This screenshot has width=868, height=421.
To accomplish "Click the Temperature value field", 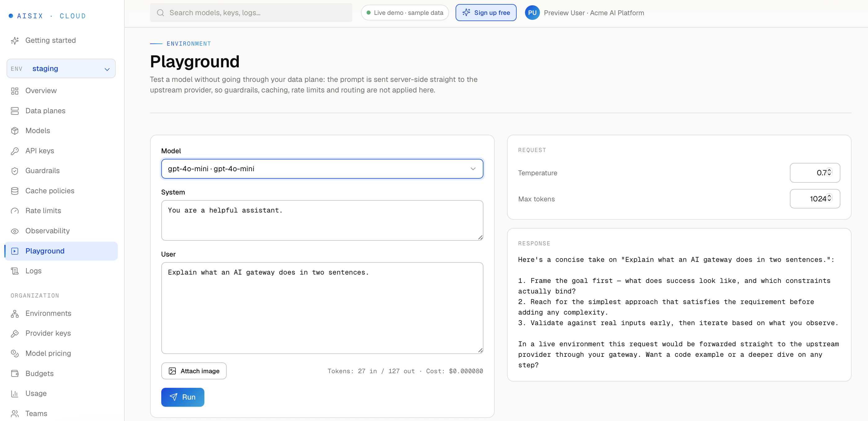I will [815, 172].
